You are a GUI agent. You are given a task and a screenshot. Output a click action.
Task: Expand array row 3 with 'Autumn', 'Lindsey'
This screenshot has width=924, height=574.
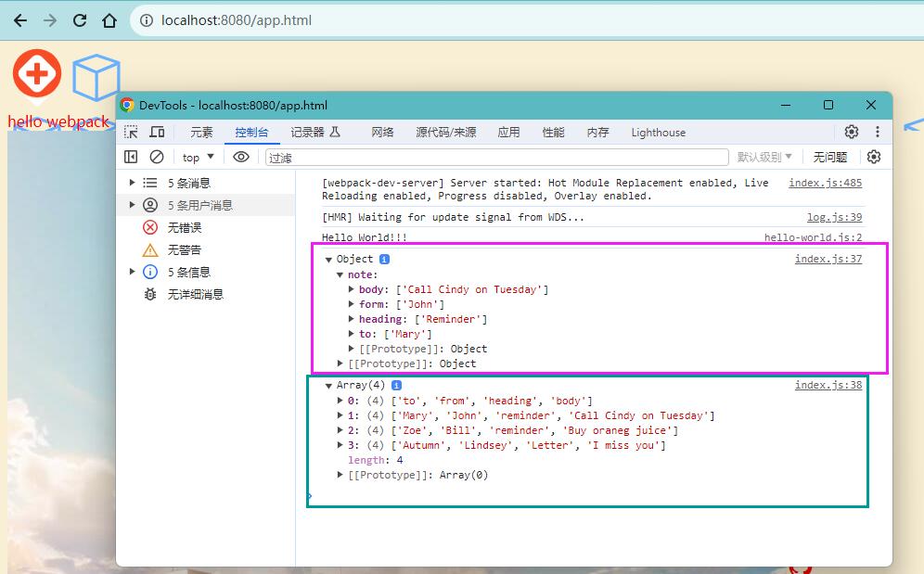[x=340, y=445]
